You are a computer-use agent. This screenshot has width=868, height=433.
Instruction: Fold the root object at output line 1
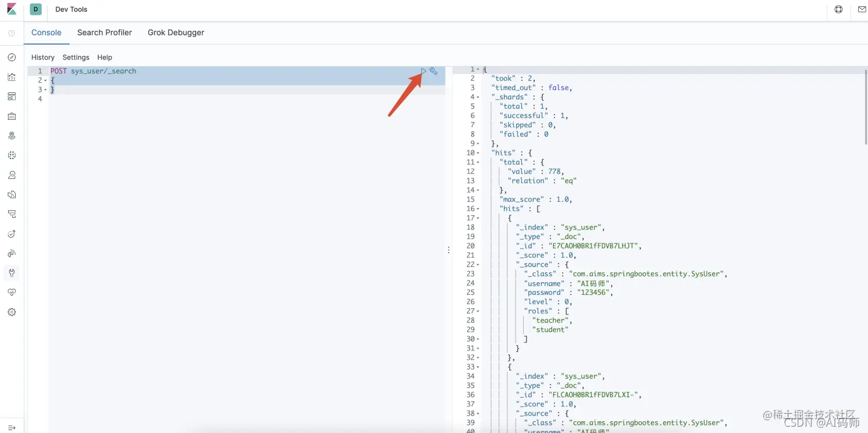tap(478, 69)
